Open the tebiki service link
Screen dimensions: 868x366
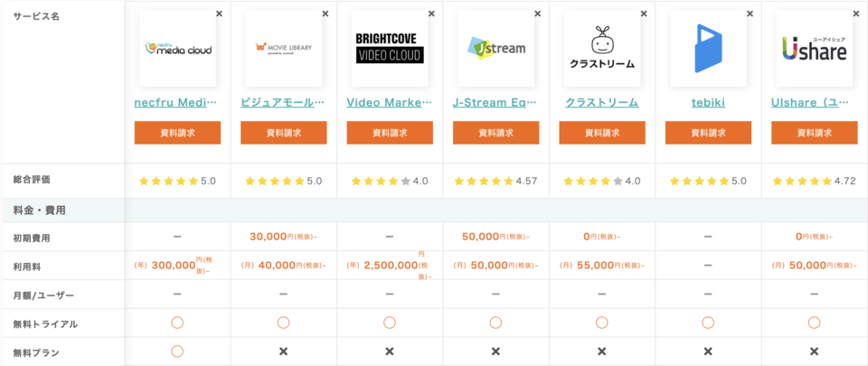[708, 103]
